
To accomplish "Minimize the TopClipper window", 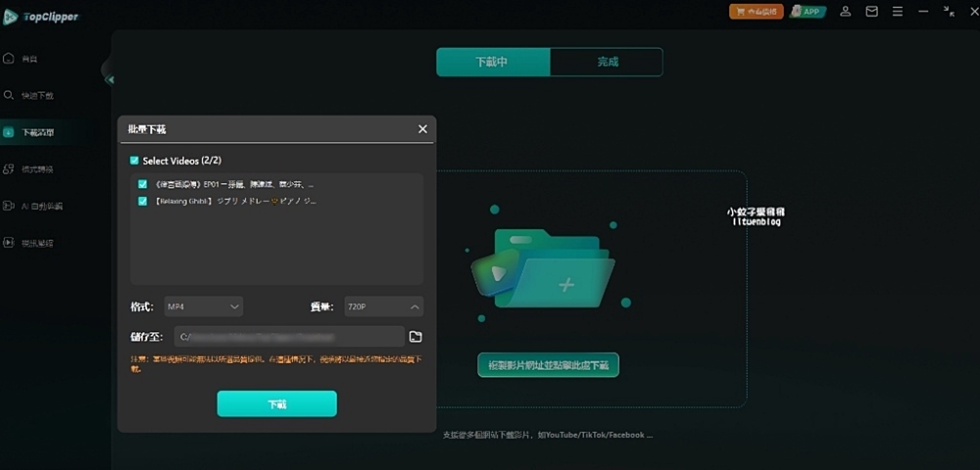I will pos(924,11).
